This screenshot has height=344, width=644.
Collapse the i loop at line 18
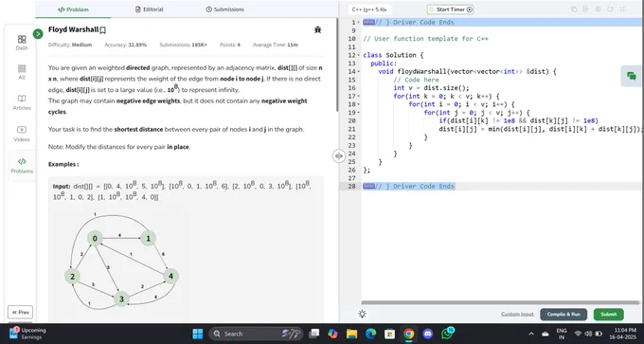click(x=359, y=104)
